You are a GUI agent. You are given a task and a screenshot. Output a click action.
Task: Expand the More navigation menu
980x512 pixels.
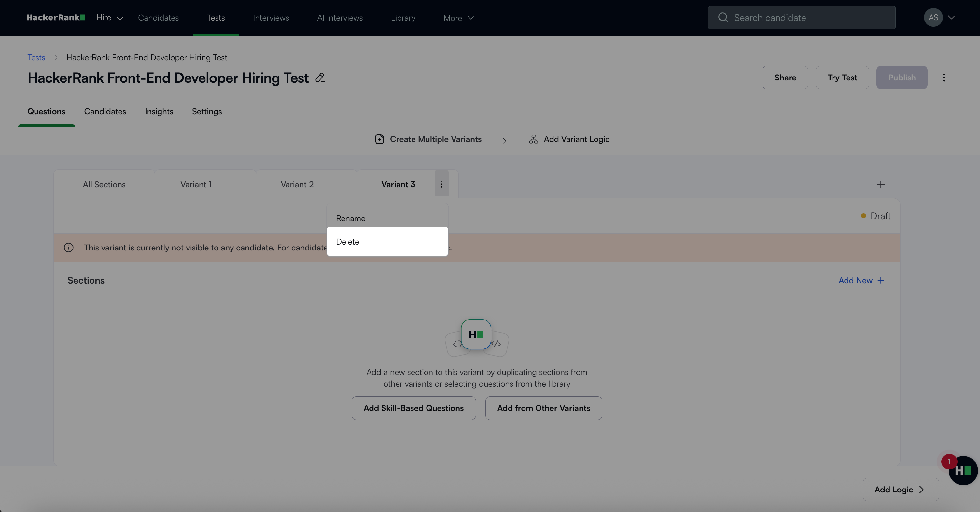tap(459, 18)
